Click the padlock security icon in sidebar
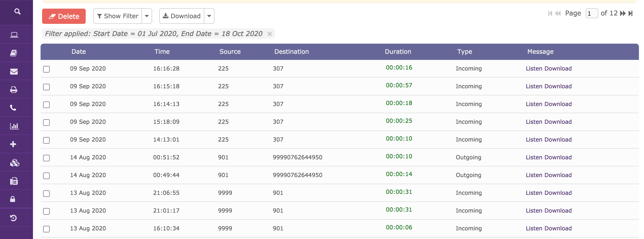 [x=13, y=199]
